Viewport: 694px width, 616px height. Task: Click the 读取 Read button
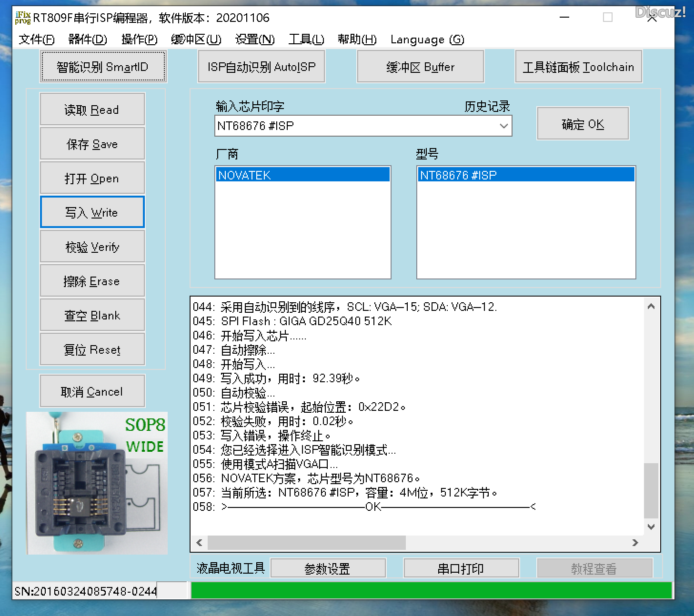point(92,109)
